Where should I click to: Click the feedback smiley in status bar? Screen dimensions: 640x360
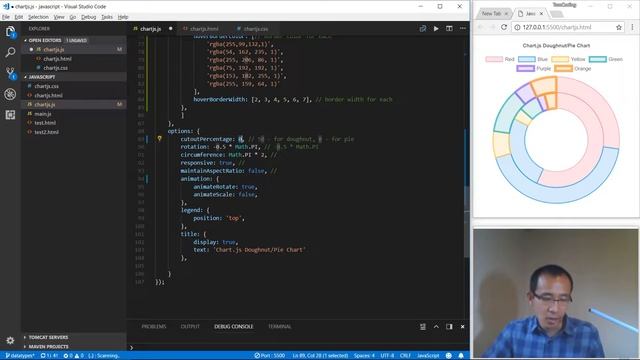click(x=449, y=356)
